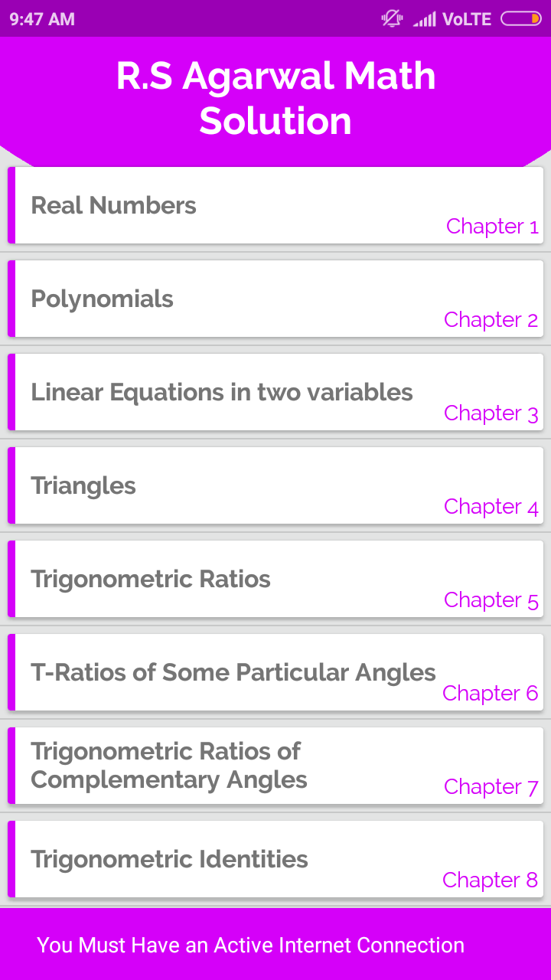
Task: Tap the Chapter 5 label
Action: click(x=491, y=599)
